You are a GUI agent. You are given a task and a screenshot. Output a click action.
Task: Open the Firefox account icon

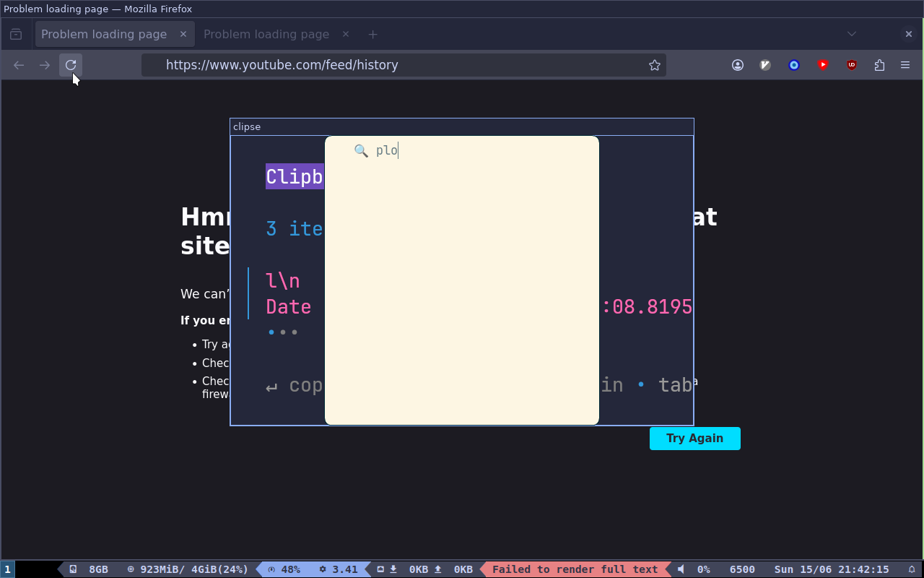pyautogui.click(x=738, y=65)
